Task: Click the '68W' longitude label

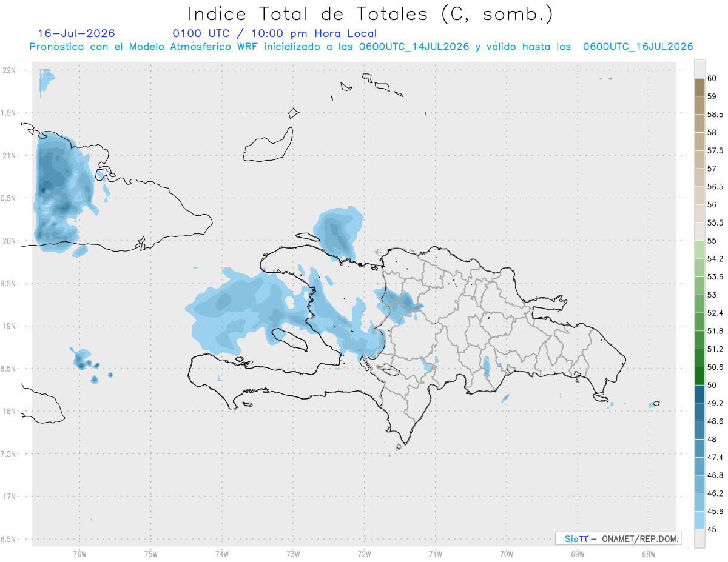Action: tap(649, 554)
